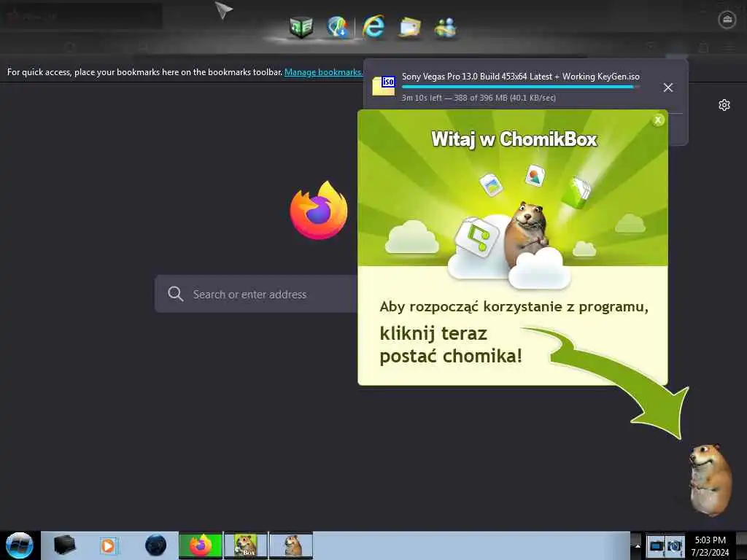This screenshot has width=747, height=560.
Task: Show hidden system tray icons
Action: (638, 546)
